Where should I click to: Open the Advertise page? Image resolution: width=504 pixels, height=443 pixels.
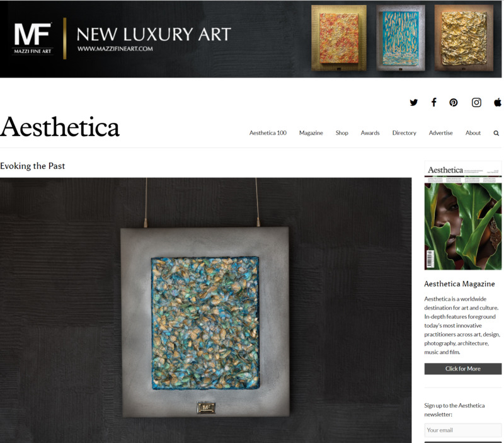coord(440,133)
